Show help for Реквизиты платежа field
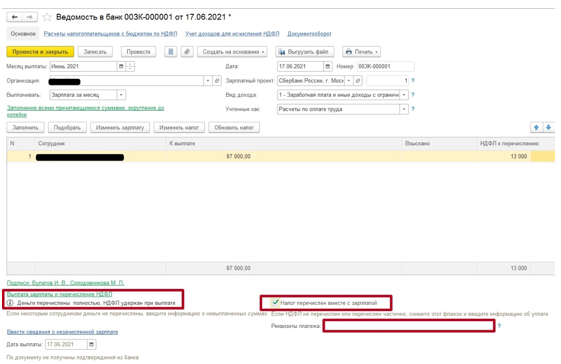Viewport: 561px width, 364px height. point(499,326)
